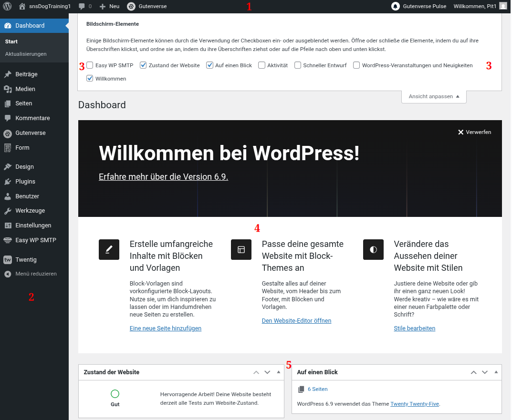
Task: Click the Beiträge pin icon
Action: coord(8,74)
